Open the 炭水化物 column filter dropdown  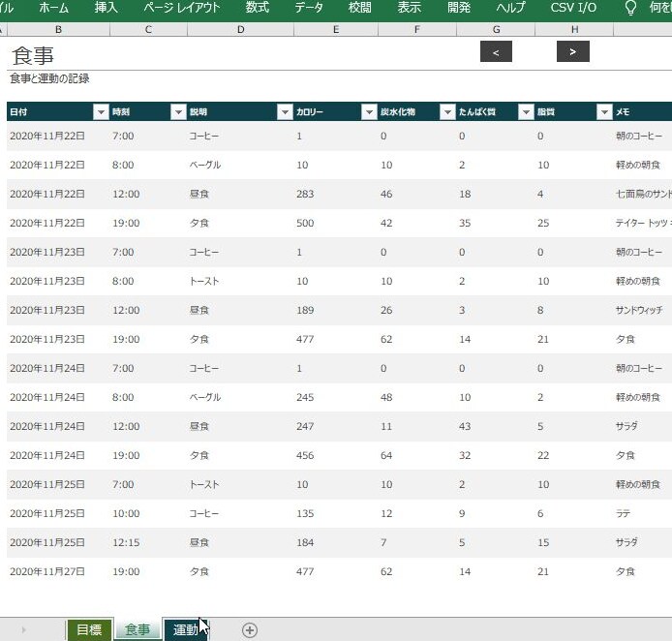click(447, 112)
